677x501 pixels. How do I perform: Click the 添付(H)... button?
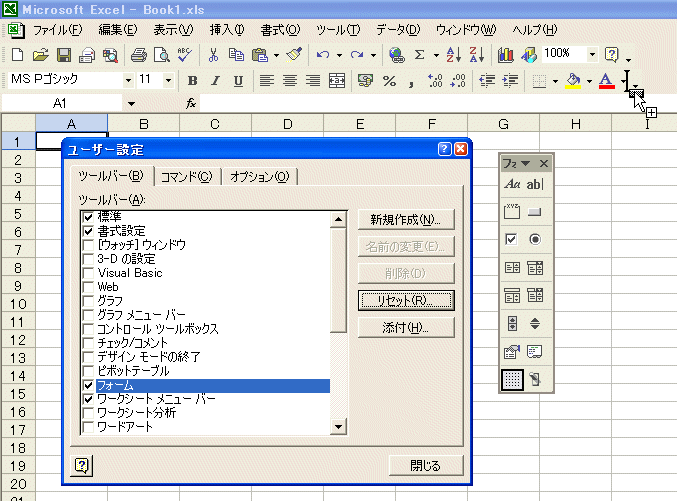pyautogui.click(x=406, y=328)
